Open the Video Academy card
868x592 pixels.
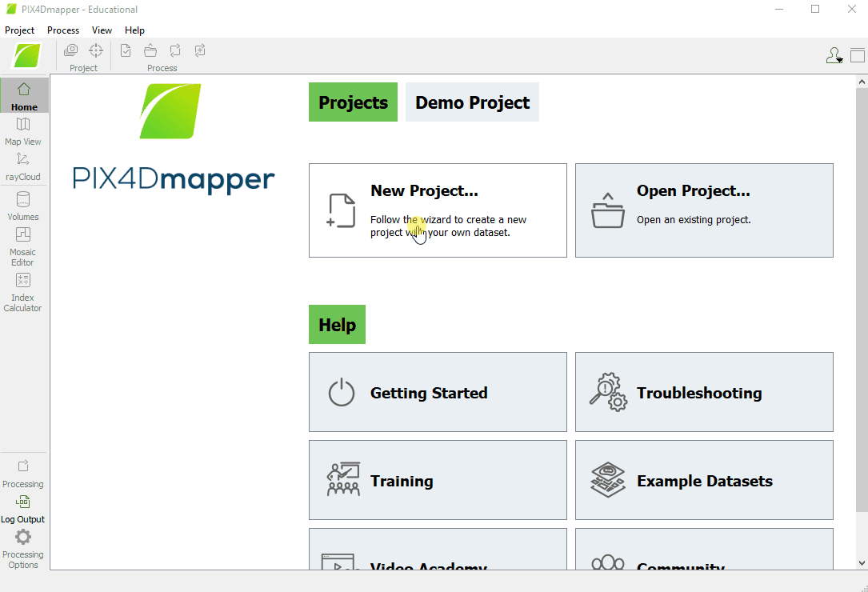click(438, 549)
